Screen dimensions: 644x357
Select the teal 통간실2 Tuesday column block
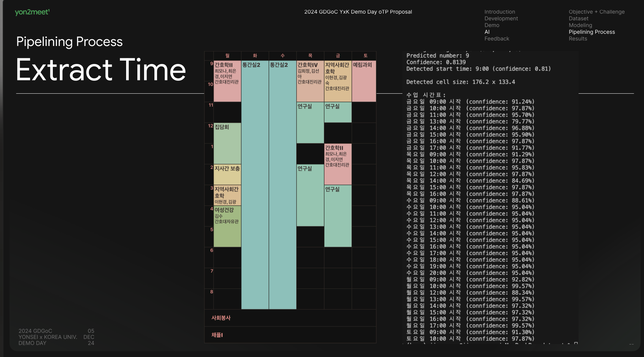(255, 185)
